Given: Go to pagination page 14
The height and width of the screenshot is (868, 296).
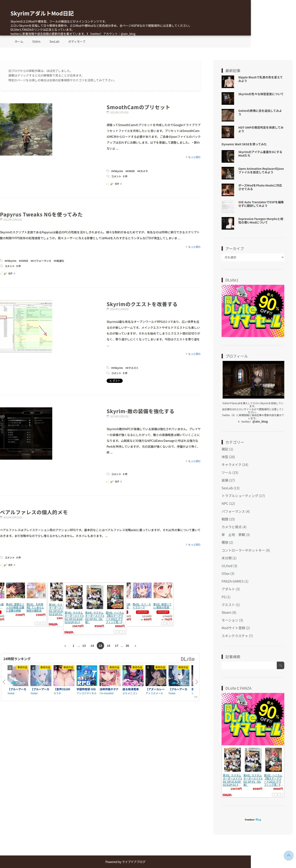Looking at the screenshot, I should (92, 646).
